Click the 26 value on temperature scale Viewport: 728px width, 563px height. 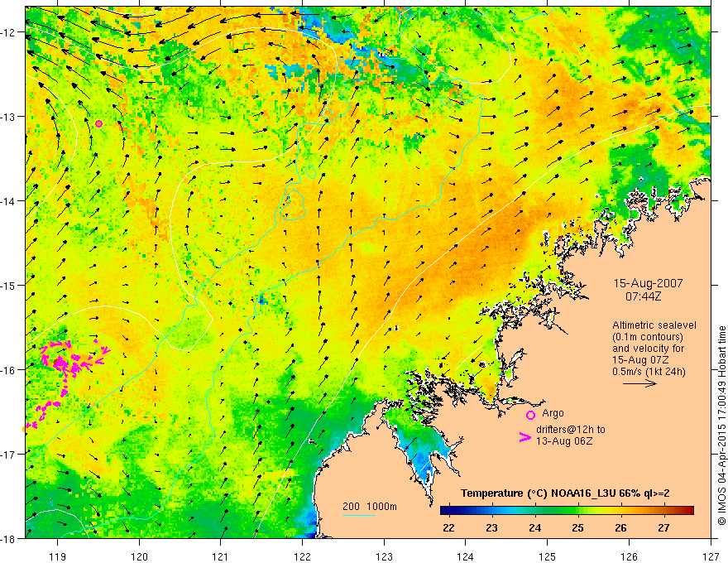click(620, 527)
